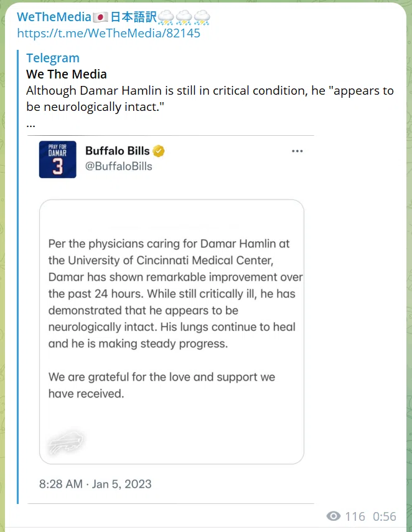Click the Japanese flag emoji in the channel name
412x532 pixels.
[x=100, y=17]
